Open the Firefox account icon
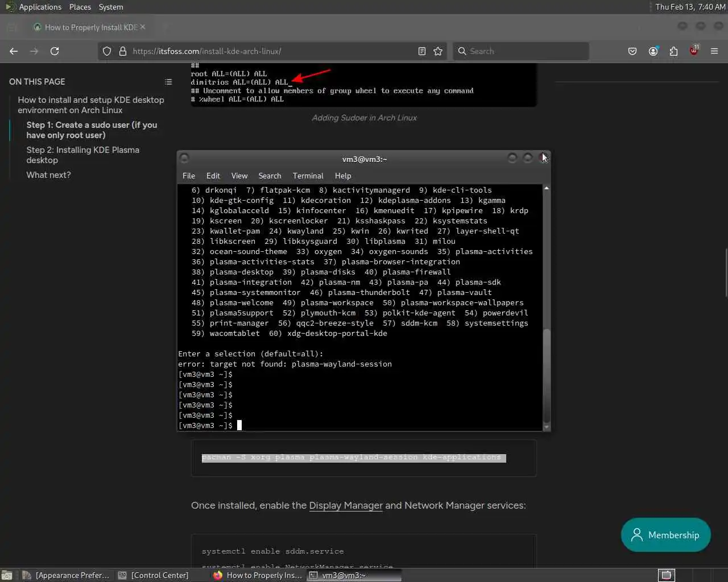This screenshot has width=728, height=582. (653, 51)
